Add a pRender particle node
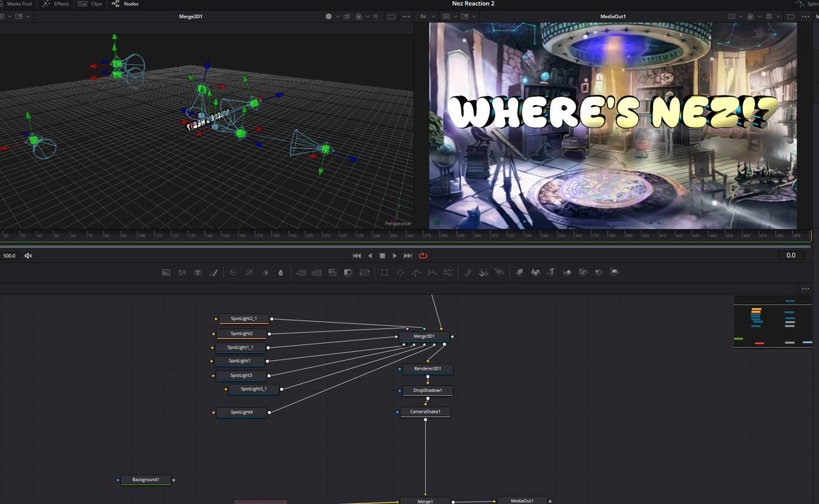Screen dimensions: 819x504 [x=499, y=273]
